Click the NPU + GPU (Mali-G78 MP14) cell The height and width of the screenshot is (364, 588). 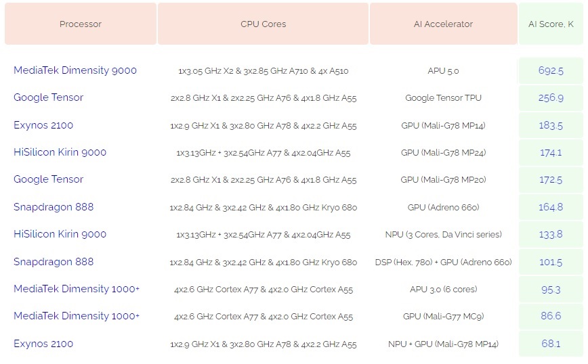(443, 344)
